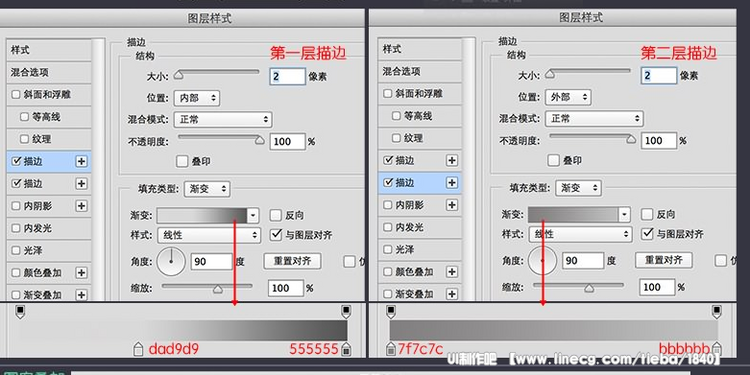750x375 pixels.
Task: Click style list scrollbar in the left dialog
Action: coord(99,170)
